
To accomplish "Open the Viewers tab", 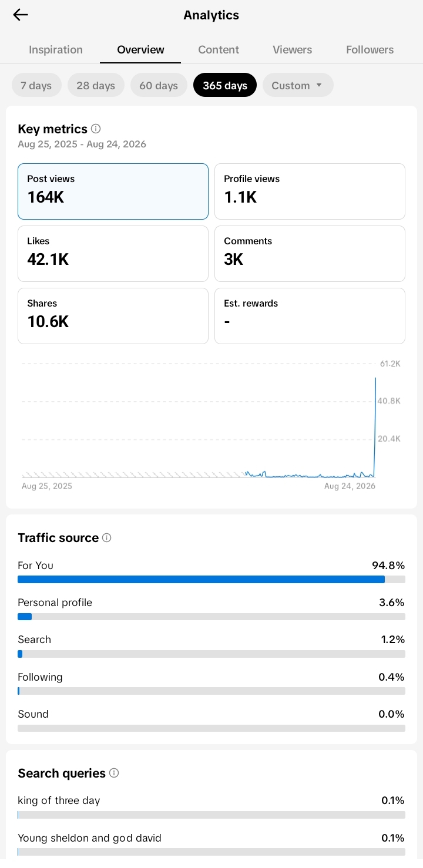I will click(293, 50).
